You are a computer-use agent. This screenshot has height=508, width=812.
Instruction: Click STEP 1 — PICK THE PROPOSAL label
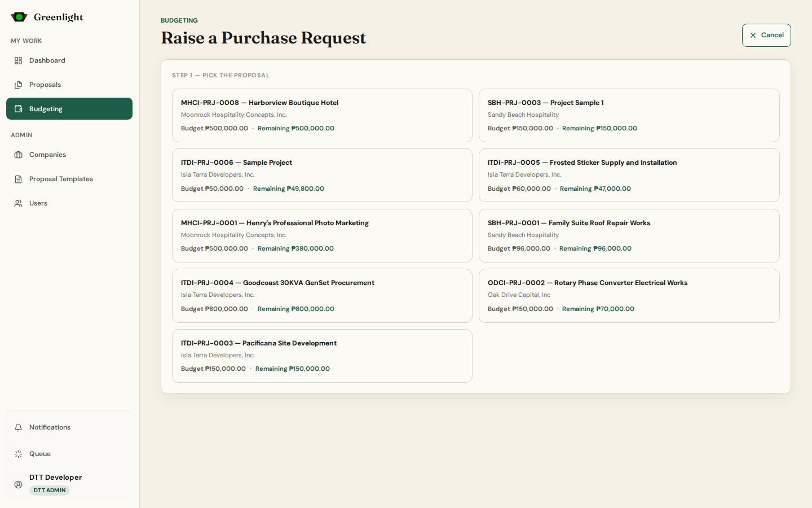pos(220,75)
